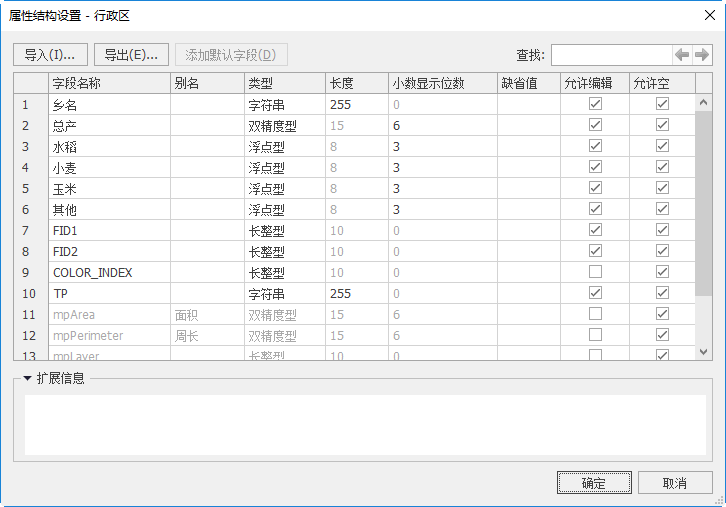Image resolution: width=726 pixels, height=507 pixels.
Task: Click the find previous arrow icon
Action: [683, 55]
